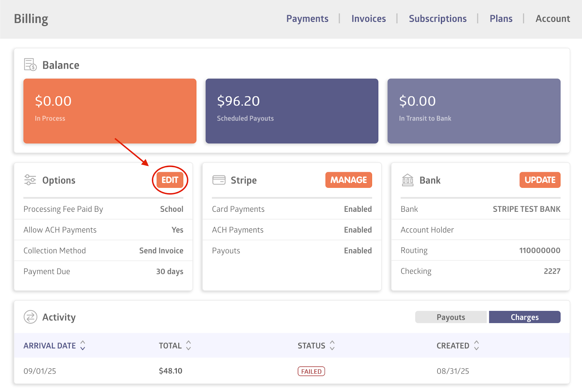582x392 pixels.
Task: Sort the Created column with its arrows
Action: pyautogui.click(x=477, y=345)
